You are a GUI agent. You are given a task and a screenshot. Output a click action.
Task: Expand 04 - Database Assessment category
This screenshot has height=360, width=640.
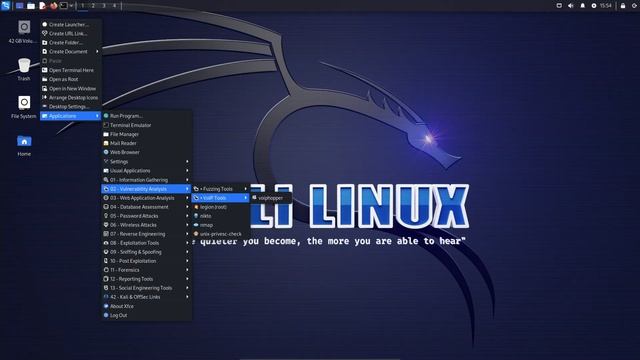[x=147, y=207]
